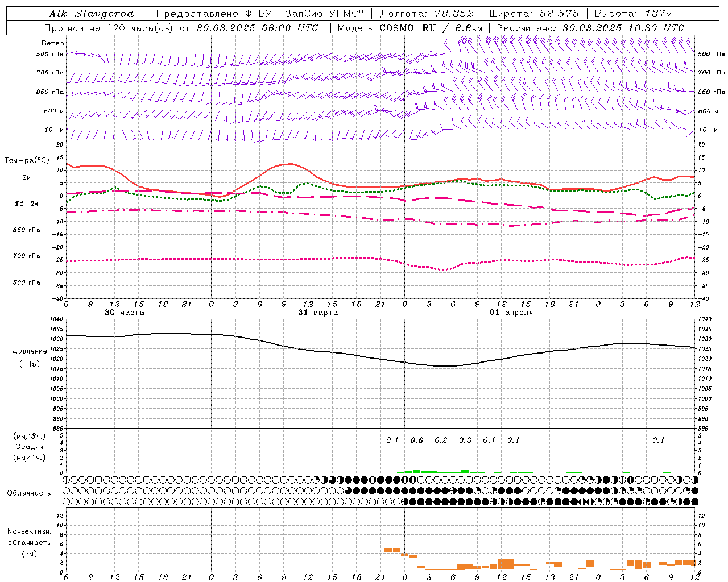Click the '500 м' wind level label on left
The image size is (728, 582).
[54, 111]
